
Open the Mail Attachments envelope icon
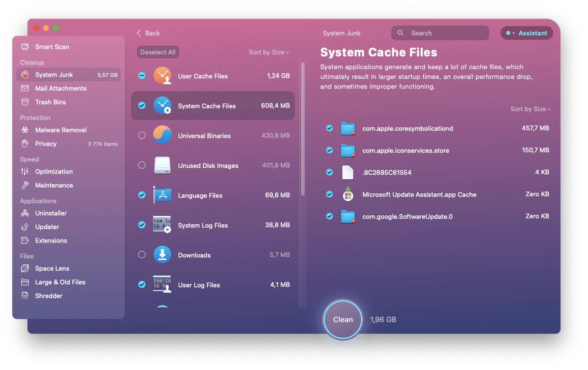pyautogui.click(x=25, y=89)
